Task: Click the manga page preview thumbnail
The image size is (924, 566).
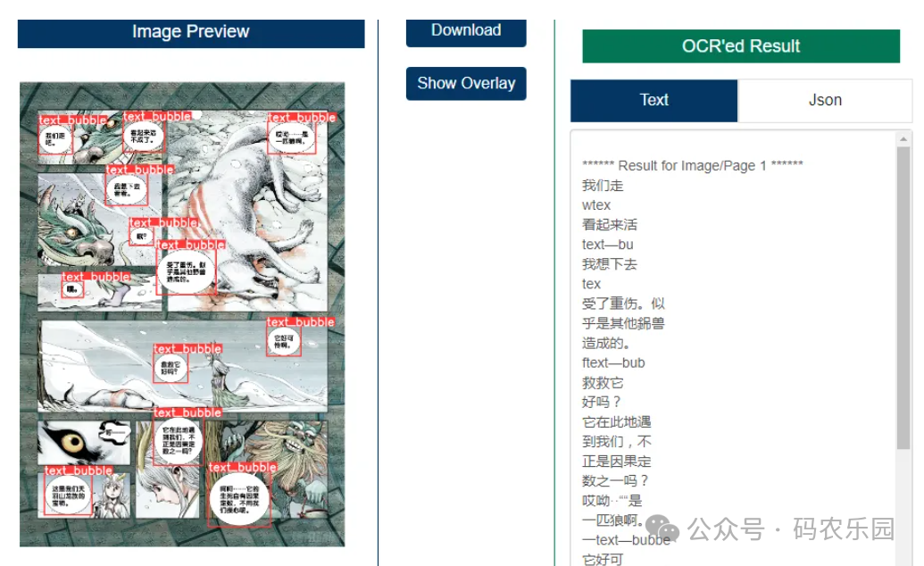Action: [x=182, y=314]
